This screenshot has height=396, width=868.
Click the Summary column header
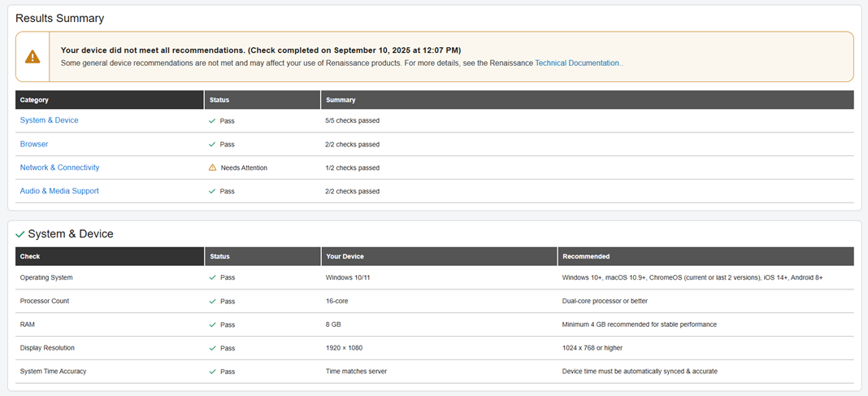point(341,100)
